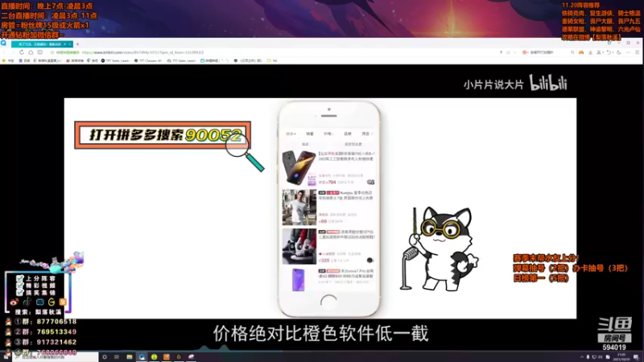Image resolution: width=644 pixels, height=362 pixels.
Task: Open first TFT Stats bookmark
Action: [115, 61]
